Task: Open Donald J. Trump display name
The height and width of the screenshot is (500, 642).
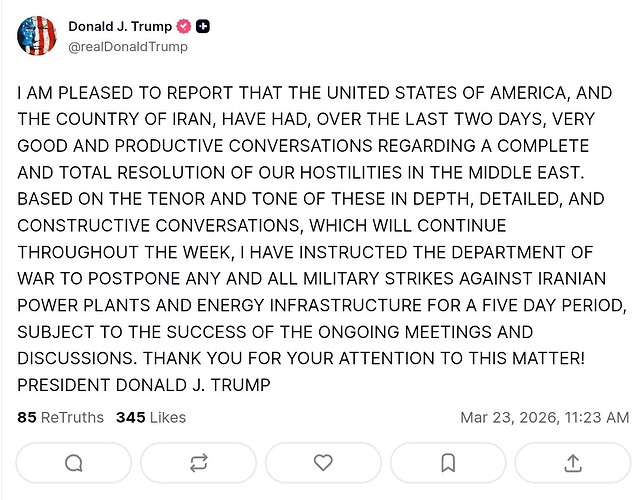Action: pyautogui.click(x=119, y=27)
